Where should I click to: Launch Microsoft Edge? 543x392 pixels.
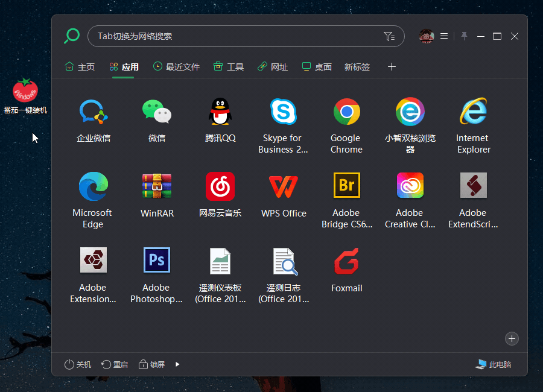(94, 186)
